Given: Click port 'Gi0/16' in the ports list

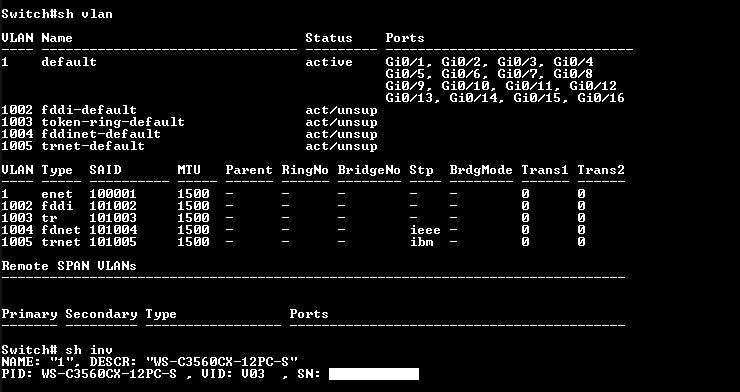Looking at the screenshot, I should tap(601, 98).
